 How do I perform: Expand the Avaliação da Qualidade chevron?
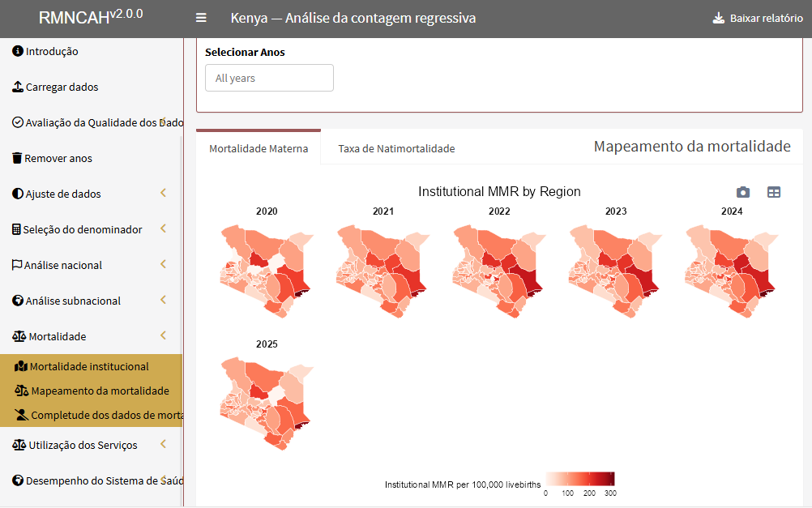(163, 122)
